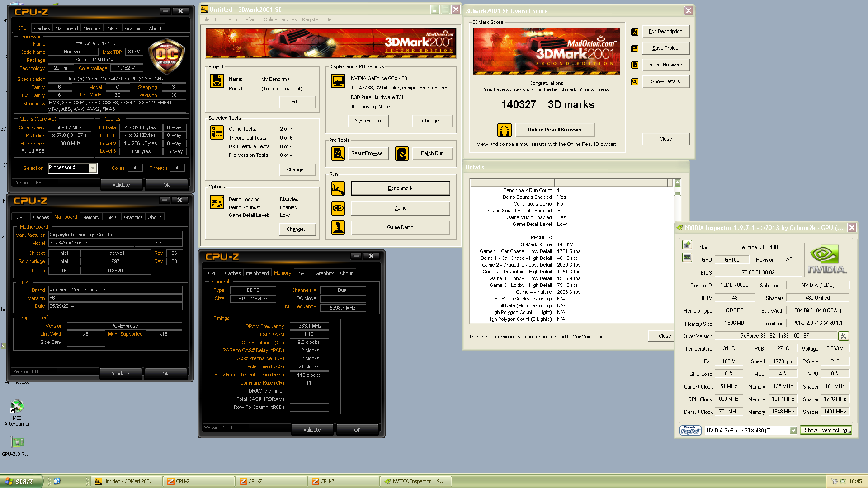Click the Intel Core i7 4770K name field
This screenshot has height=488, width=868.
95,44
